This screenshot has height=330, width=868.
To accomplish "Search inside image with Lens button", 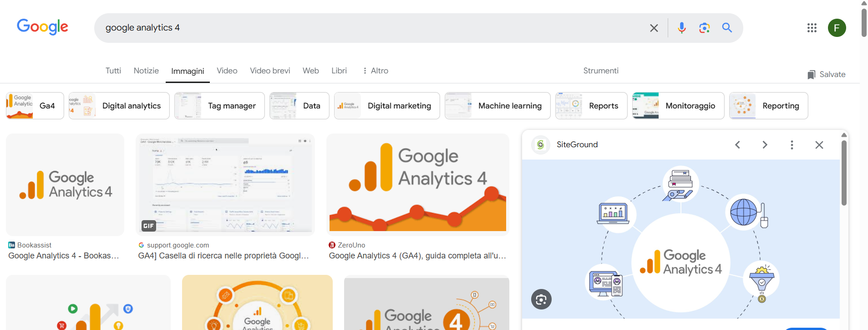I will click(541, 299).
